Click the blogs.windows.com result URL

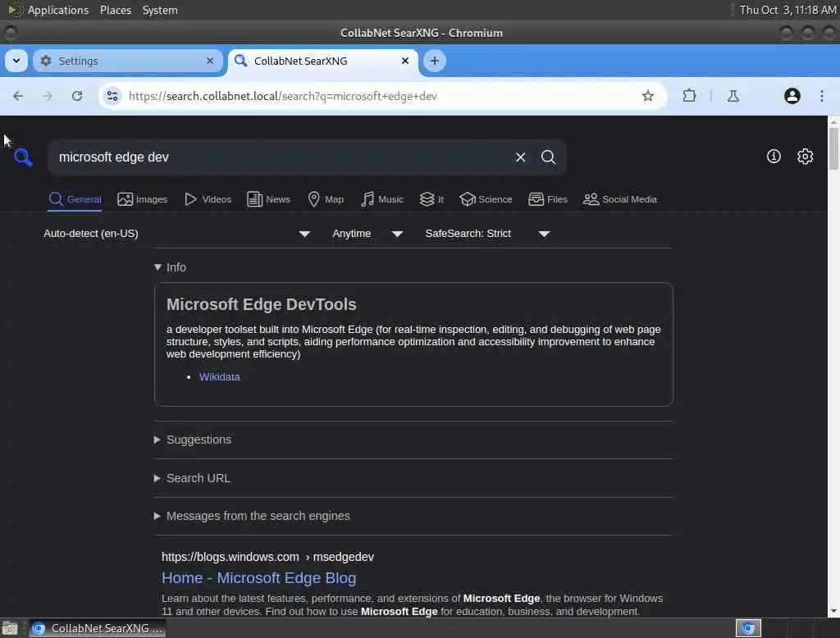pyautogui.click(x=268, y=557)
